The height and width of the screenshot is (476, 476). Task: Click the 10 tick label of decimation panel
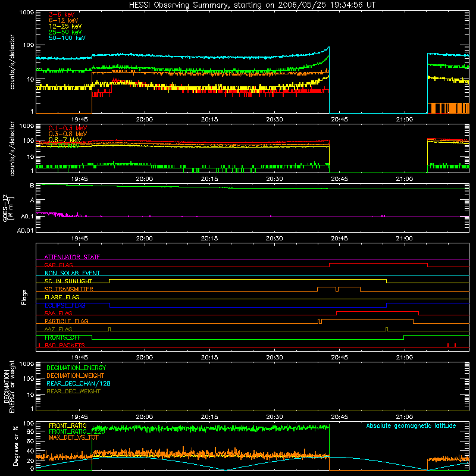coord(30,395)
